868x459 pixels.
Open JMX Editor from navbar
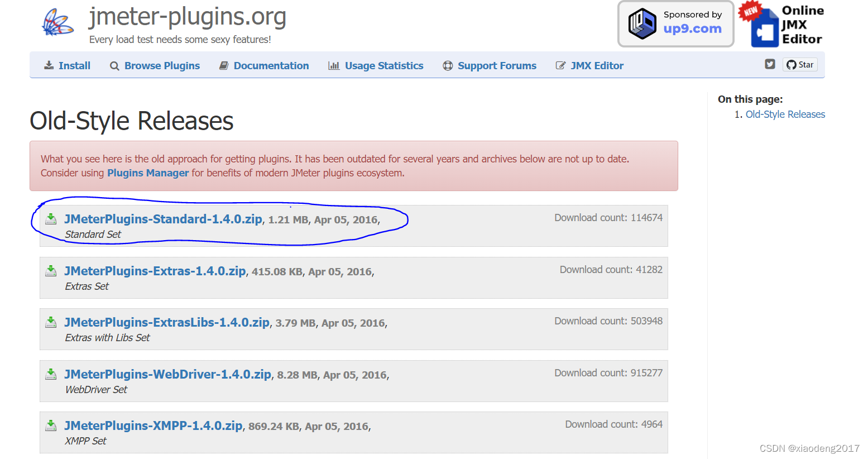(589, 66)
